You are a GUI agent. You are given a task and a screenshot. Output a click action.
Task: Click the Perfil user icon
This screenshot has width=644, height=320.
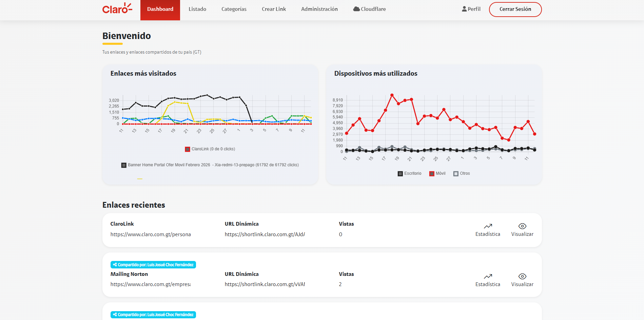[x=464, y=9]
